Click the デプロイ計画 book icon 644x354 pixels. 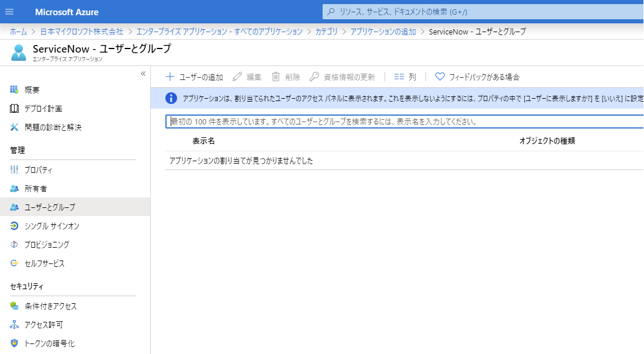tap(15, 109)
